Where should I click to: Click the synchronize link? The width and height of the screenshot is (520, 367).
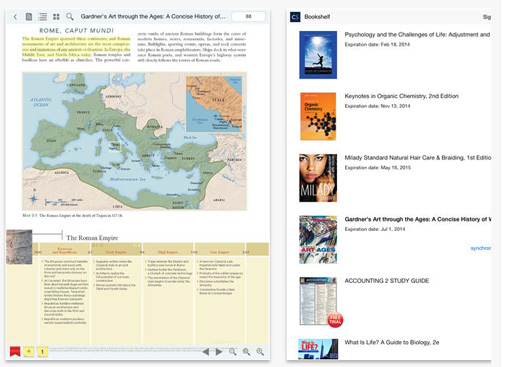pyautogui.click(x=481, y=248)
